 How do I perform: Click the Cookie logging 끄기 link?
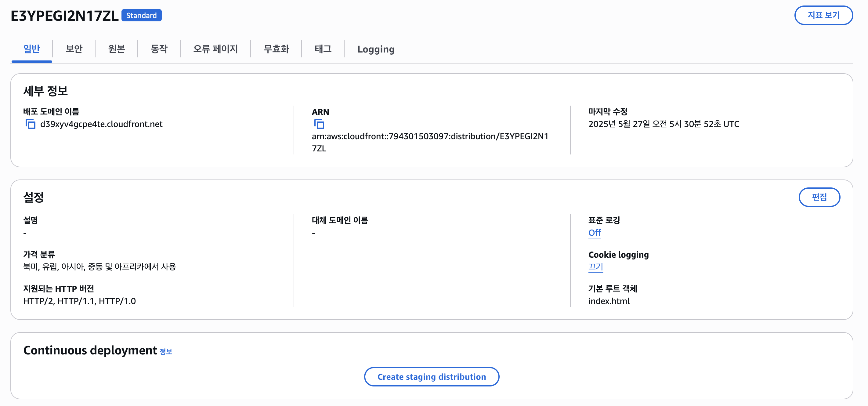pyautogui.click(x=595, y=266)
